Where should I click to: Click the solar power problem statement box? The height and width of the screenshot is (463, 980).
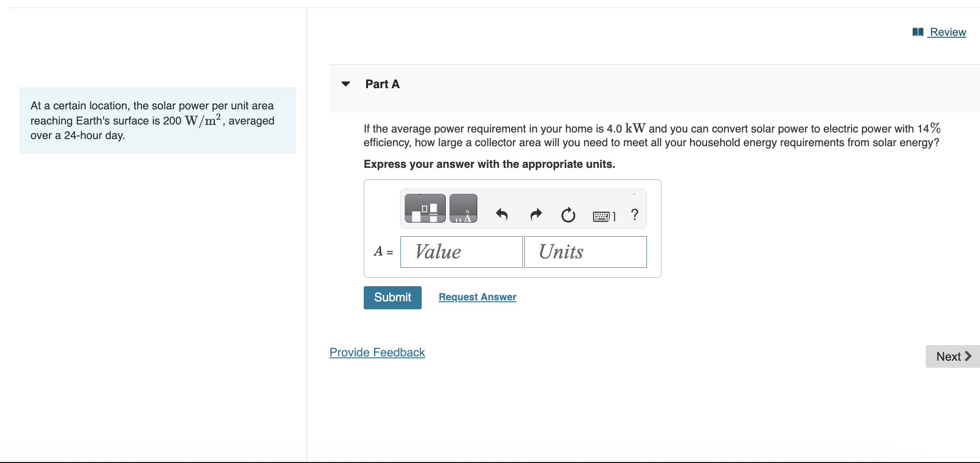pyautogui.click(x=157, y=121)
